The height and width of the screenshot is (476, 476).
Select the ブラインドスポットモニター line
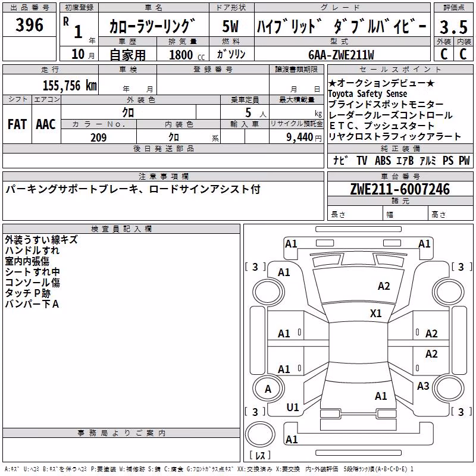click(x=386, y=104)
